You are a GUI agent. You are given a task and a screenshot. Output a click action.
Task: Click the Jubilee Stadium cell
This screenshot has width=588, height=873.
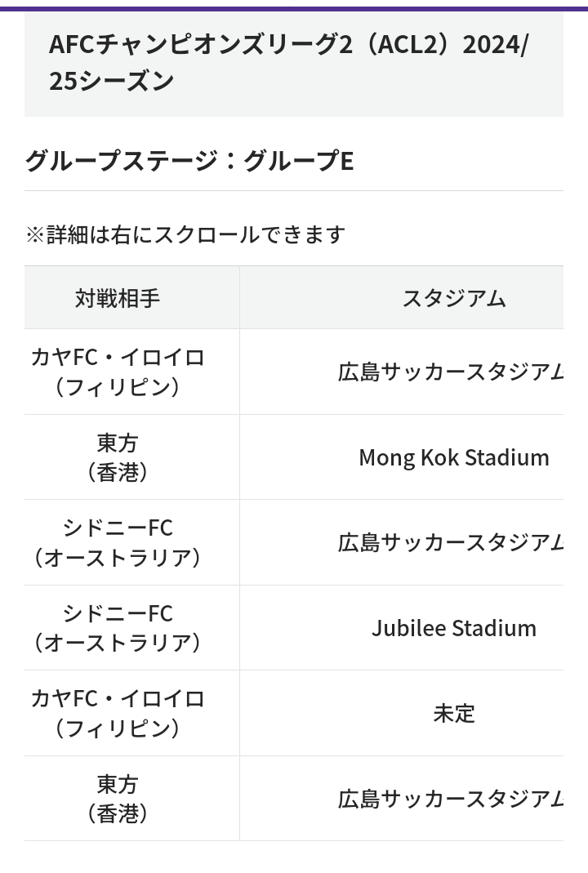453,628
